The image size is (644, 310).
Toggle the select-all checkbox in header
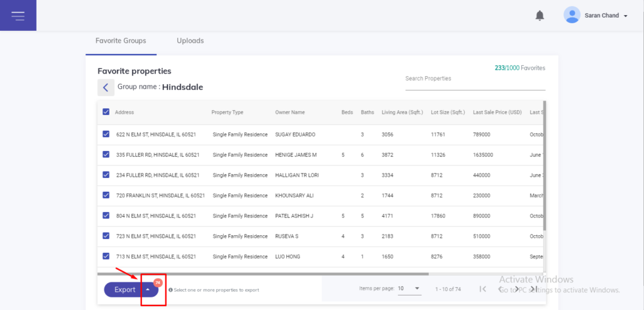[106, 112]
